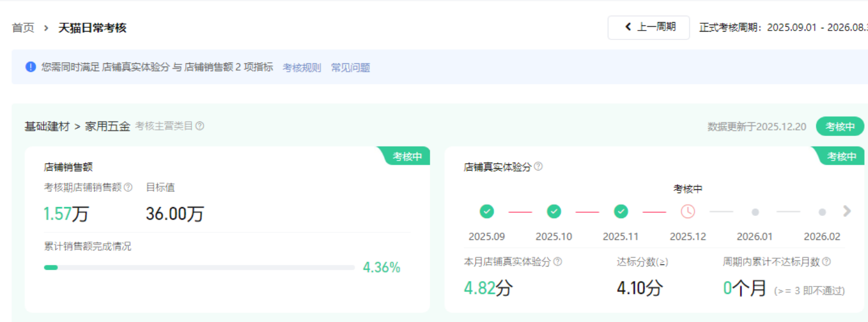Click the 目标值 label
Viewport: 868px width, 322px height.
[x=160, y=188]
